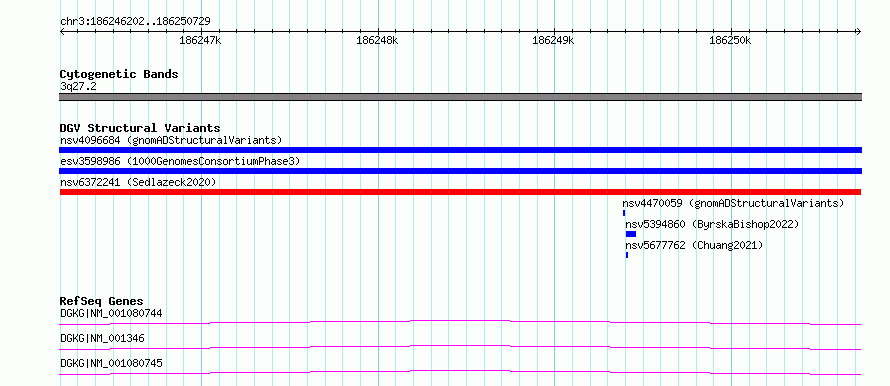Open variant label esv3598986 (1000GenomesConsortiumPhase3)

point(180,162)
